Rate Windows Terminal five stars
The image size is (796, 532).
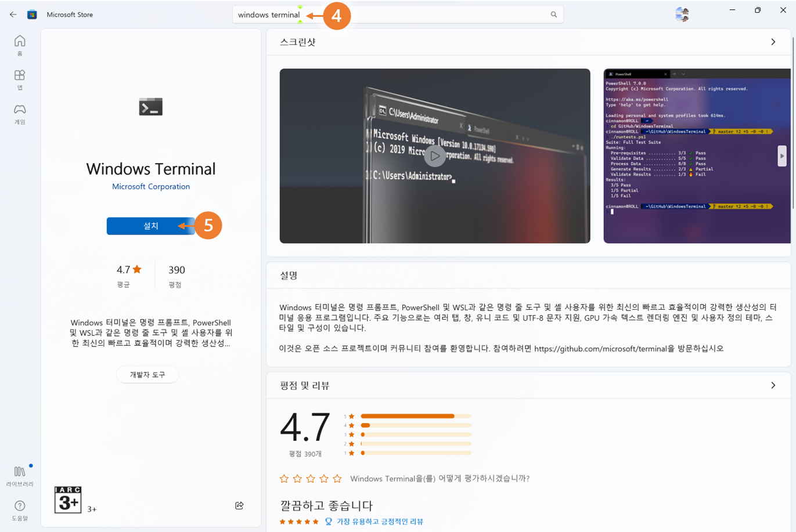337,479
